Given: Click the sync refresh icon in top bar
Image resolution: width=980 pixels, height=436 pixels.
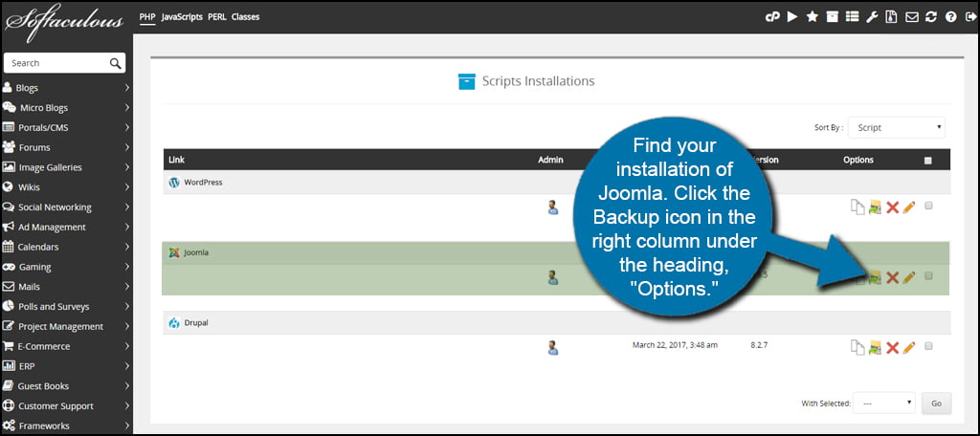Looking at the screenshot, I should point(932,17).
